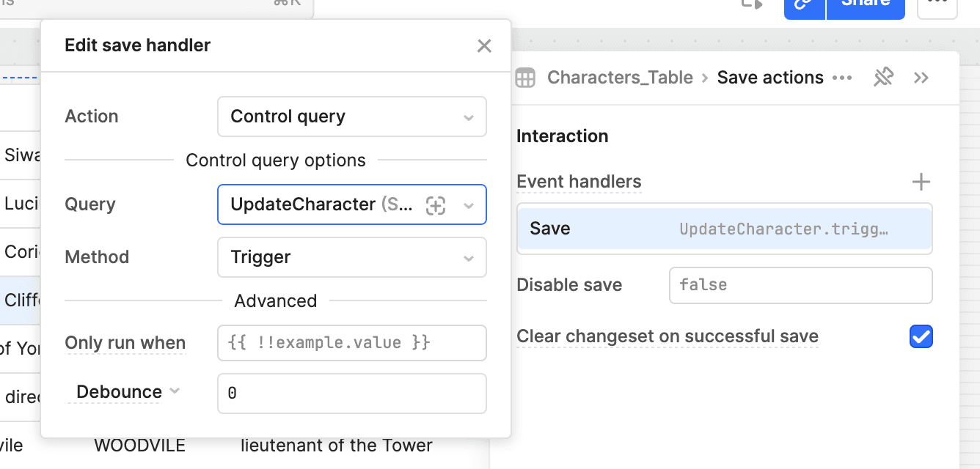Collapse the inspector with double chevron
Screen dimensions: 980x469
click(921, 78)
